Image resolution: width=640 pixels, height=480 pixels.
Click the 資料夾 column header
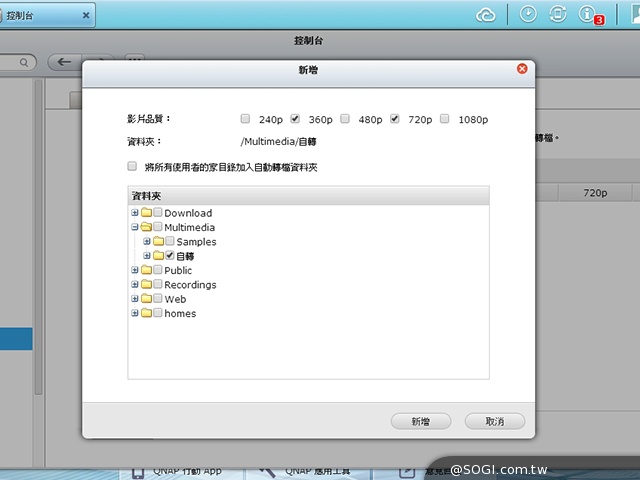coord(308,196)
